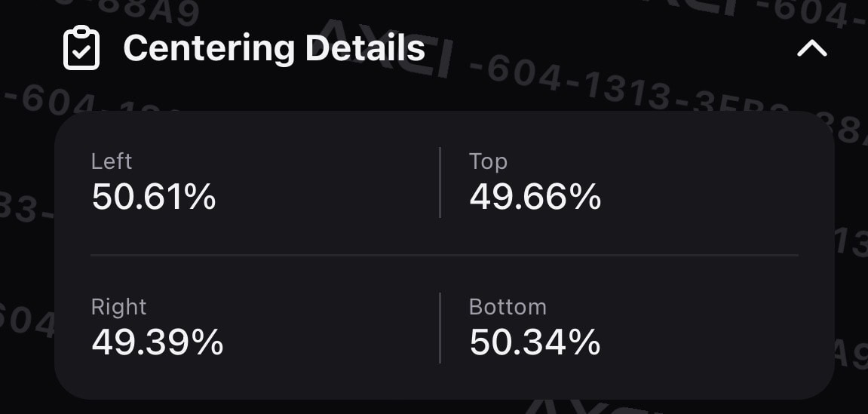Click the 49.66% top value

tap(535, 197)
